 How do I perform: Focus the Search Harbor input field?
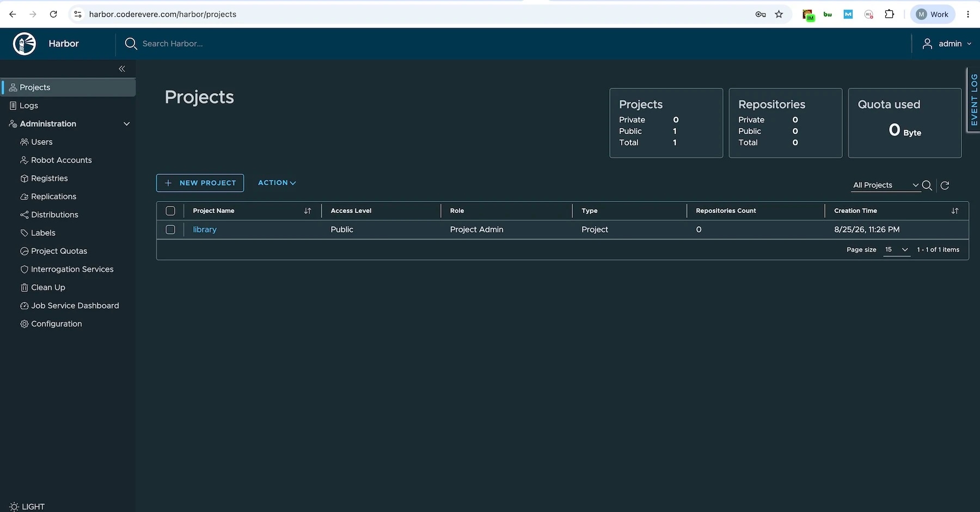(x=173, y=44)
